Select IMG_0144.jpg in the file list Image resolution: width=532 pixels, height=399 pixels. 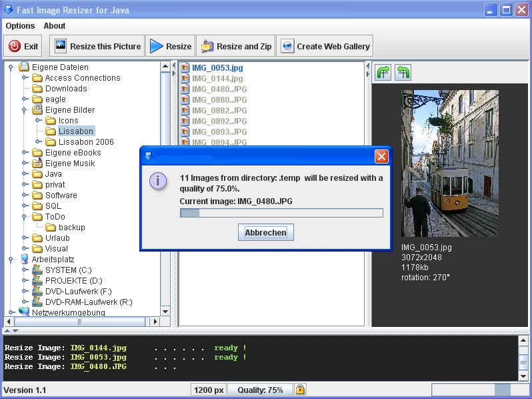[x=217, y=79]
